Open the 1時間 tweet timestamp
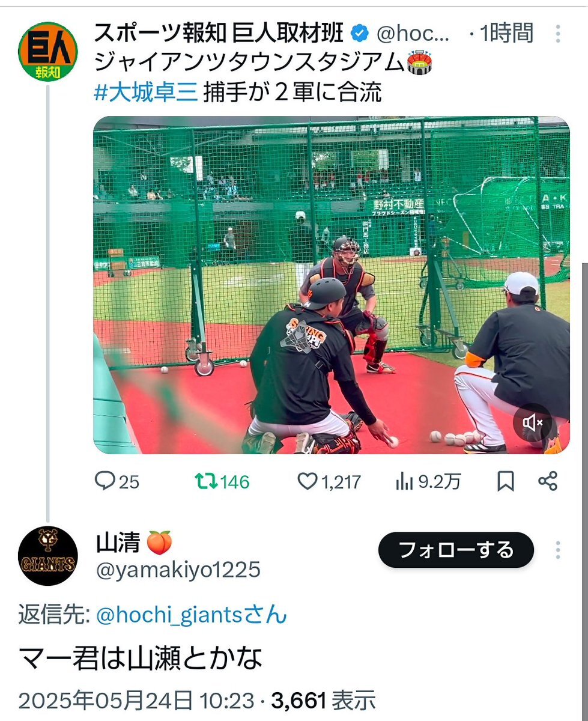The width and height of the screenshot is (588, 721). 506,34
